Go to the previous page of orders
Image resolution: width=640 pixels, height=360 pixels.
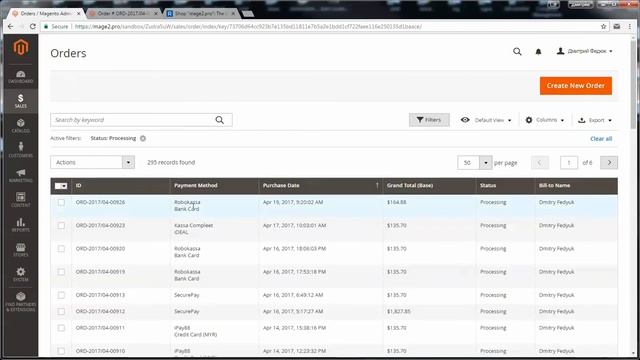pyautogui.click(x=540, y=162)
